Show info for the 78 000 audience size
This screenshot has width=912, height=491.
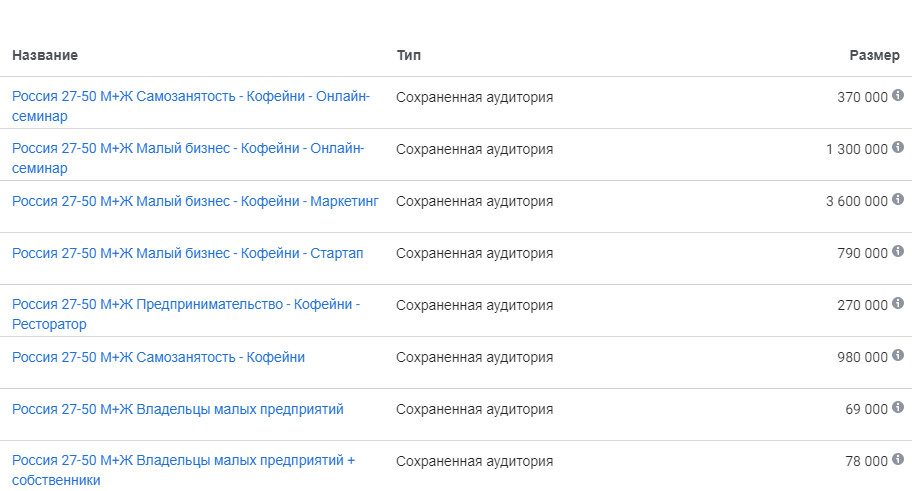pos(898,460)
